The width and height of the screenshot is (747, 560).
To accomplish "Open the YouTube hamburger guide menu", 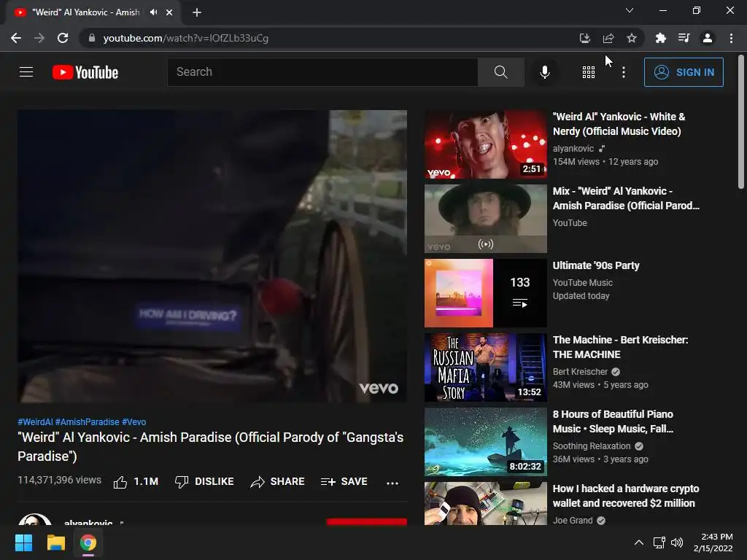I will click(26, 72).
